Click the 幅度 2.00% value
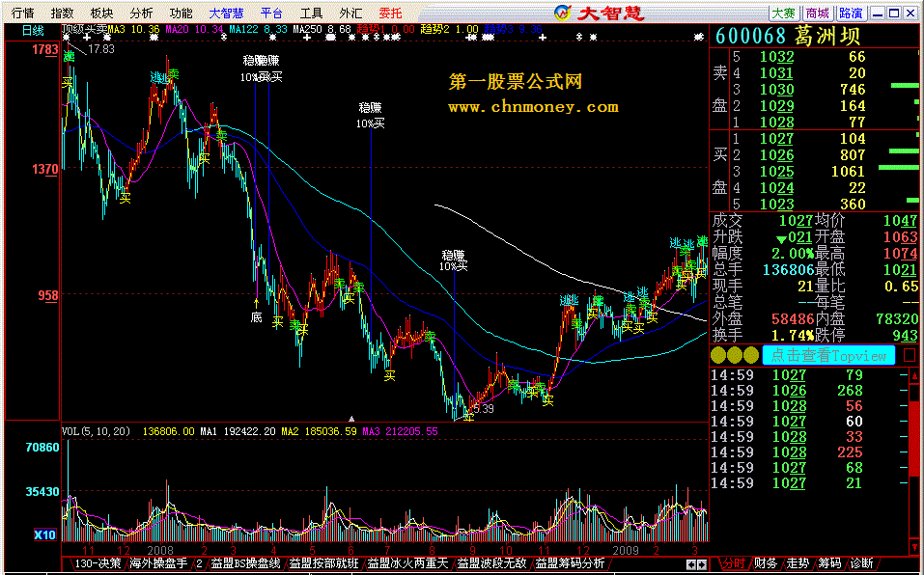Screen dimensions: 924x575 pyautogui.click(x=793, y=254)
